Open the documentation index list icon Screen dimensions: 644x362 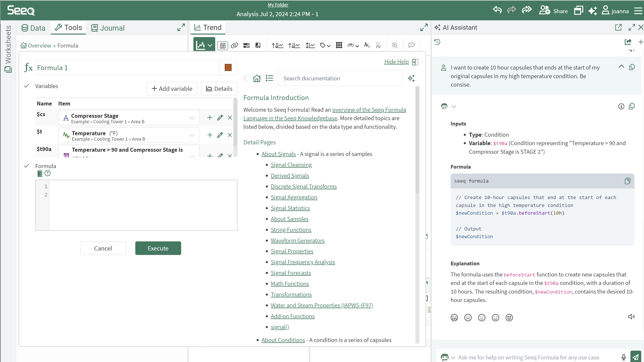(x=269, y=78)
